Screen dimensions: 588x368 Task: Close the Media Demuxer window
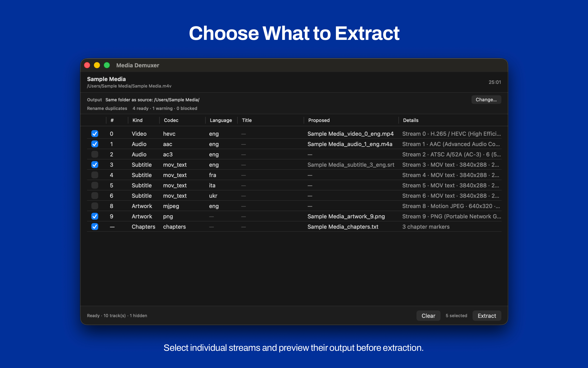click(x=87, y=65)
